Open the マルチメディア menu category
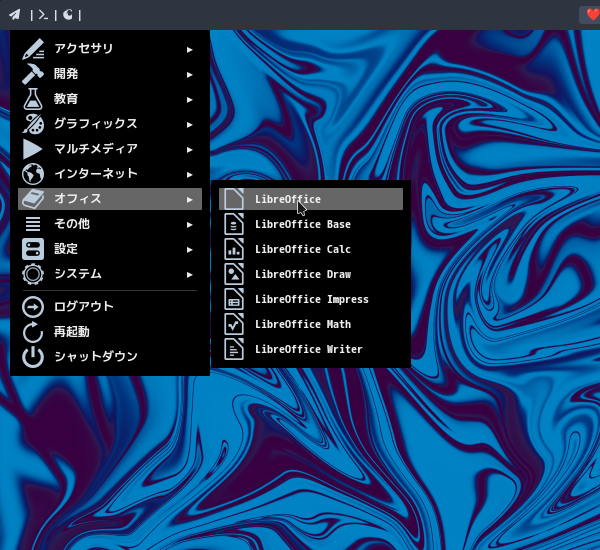Image resolution: width=600 pixels, height=550 pixels. 110,149
